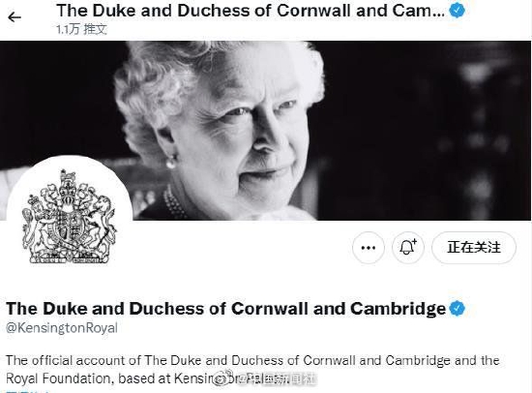Click the bold profile name heading
The height and width of the screenshot is (393, 532).
click(225, 309)
